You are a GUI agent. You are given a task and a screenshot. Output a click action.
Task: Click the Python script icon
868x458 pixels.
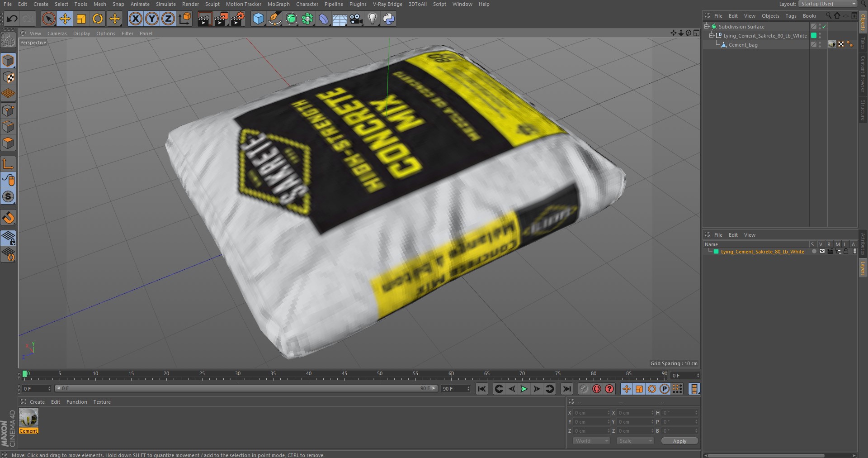pos(389,19)
